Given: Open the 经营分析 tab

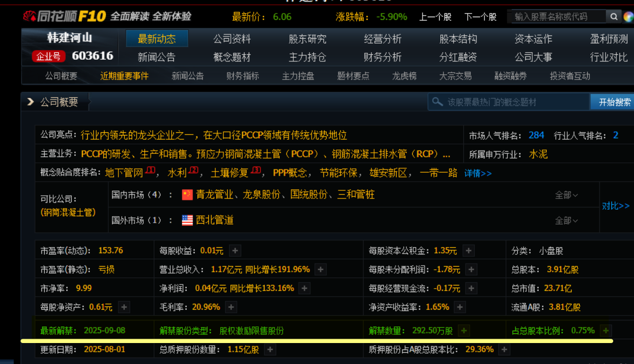Looking at the screenshot, I should tap(383, 39).
